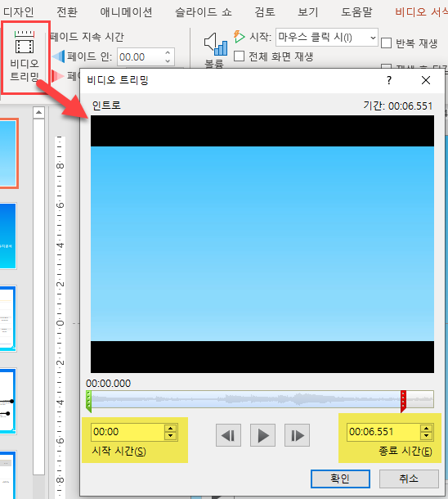The width and height of the screenshot is (448, 499).
Task: Step to next frame
Action: (x=297, y=435)
